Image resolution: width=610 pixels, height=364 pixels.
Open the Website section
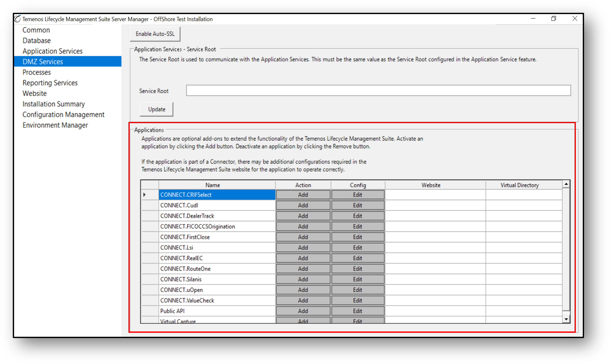pos(34,93)
